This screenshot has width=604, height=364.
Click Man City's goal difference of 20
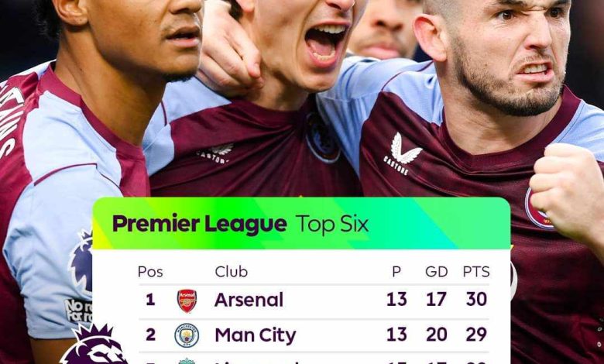[437, 335]
